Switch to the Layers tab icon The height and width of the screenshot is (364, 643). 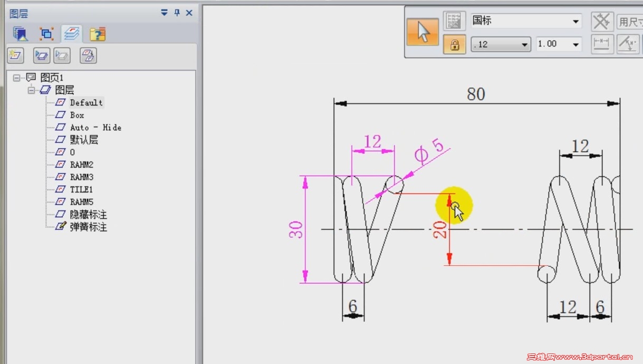(71, 34)
